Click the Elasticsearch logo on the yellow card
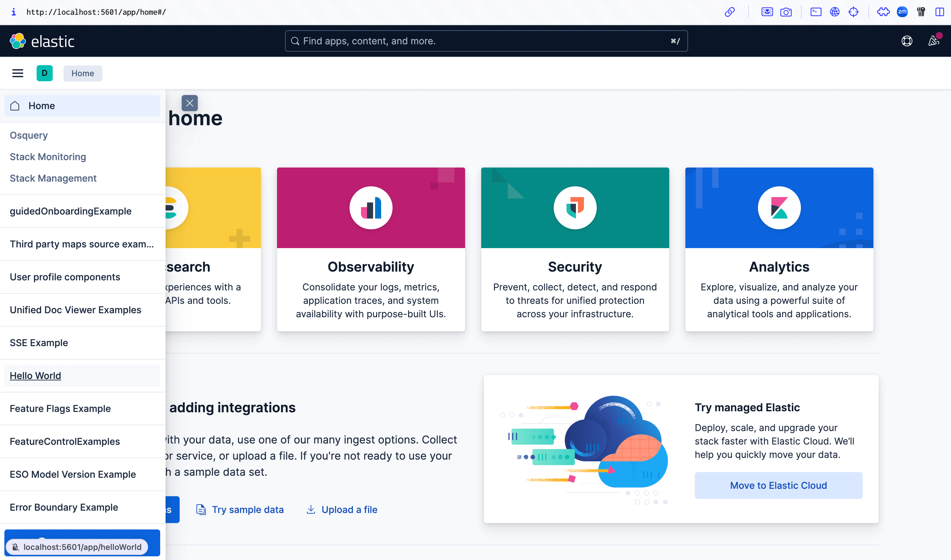This screenshot has width=951, height=560. click(177, 208)
